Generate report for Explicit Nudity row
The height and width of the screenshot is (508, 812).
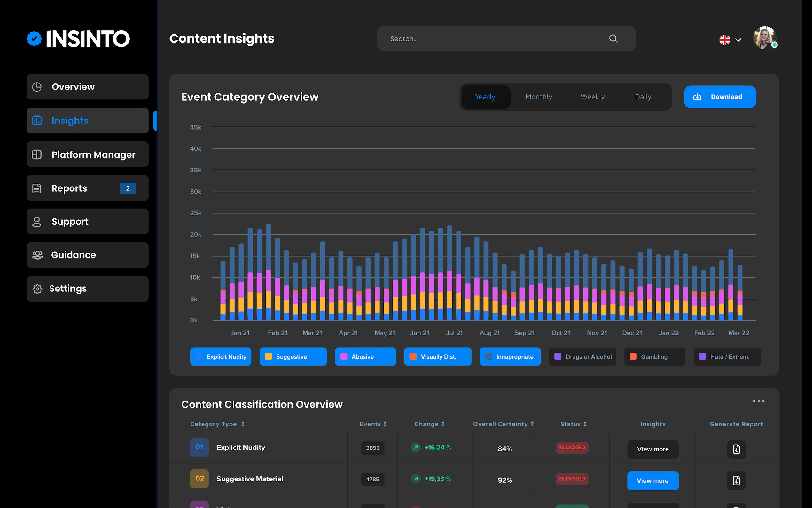coord(736,449)
